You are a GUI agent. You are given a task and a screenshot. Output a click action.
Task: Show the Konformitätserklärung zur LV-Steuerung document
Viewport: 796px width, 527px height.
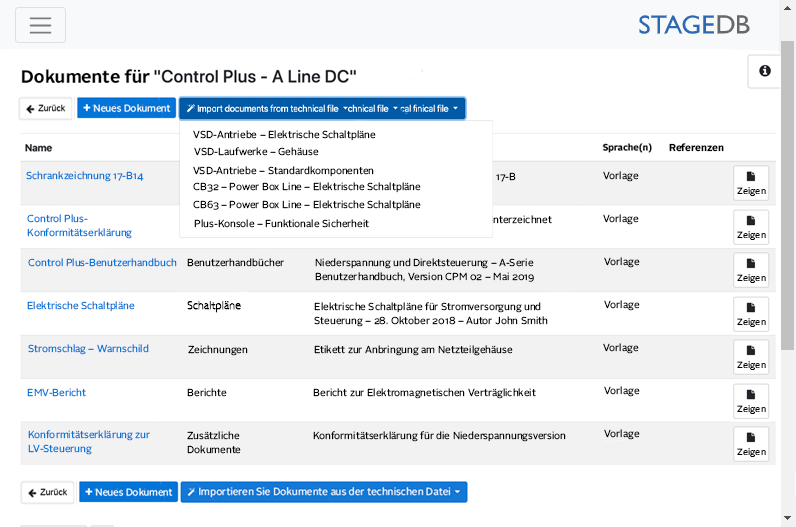click(x=750, y=444)
